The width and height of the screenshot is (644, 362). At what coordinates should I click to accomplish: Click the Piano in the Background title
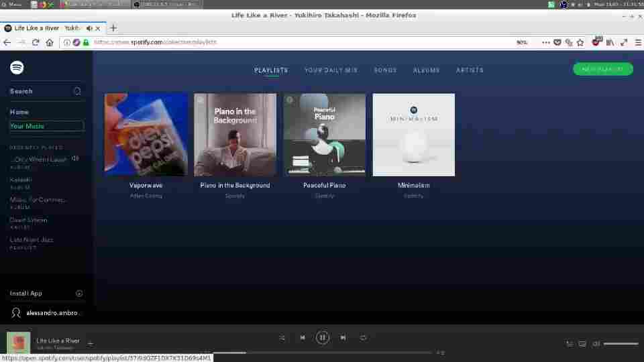[235, 185]
